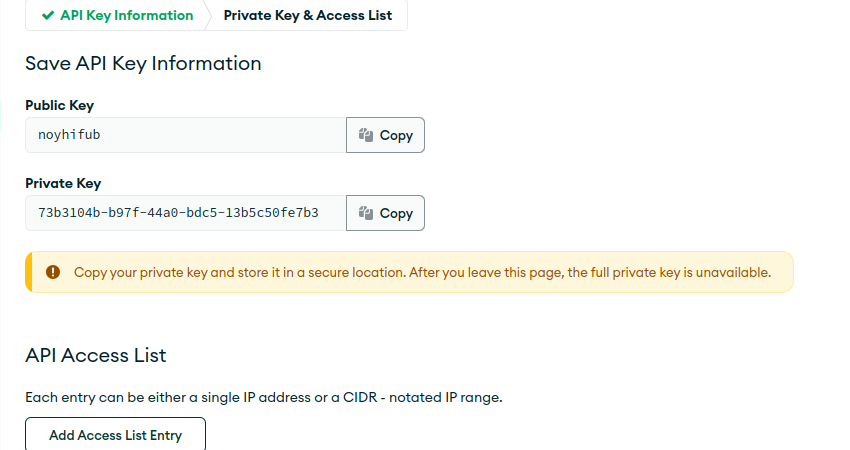Screen dimensions: 850x450
Task: Click the CIDR-notated IP range description text
Action: click(264, 397)
